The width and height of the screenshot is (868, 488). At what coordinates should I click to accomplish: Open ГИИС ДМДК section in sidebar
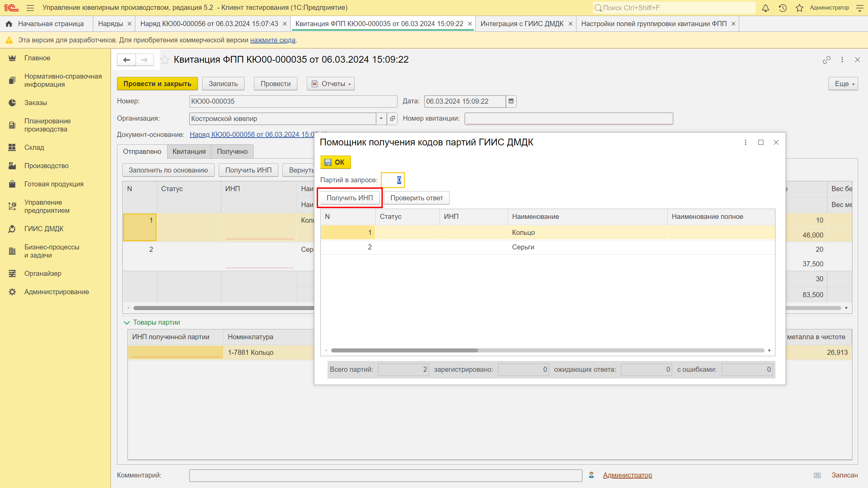click(x=44, y=229)
